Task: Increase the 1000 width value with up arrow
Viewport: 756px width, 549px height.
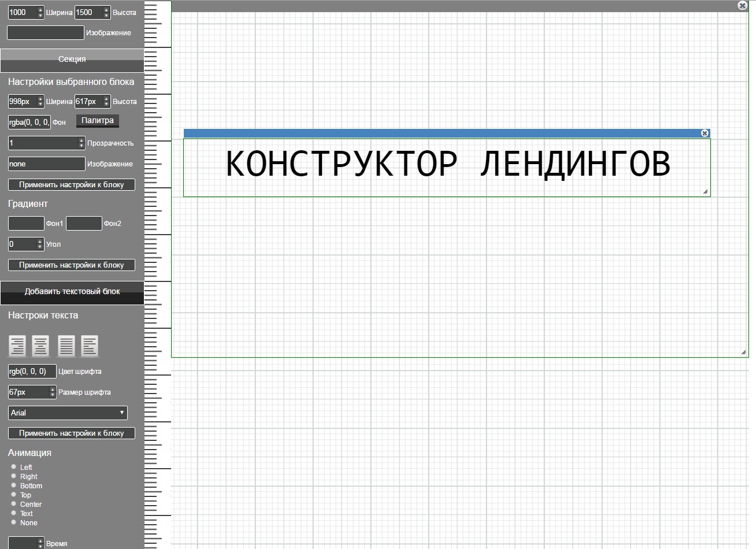Action: (x=40, y=9)
